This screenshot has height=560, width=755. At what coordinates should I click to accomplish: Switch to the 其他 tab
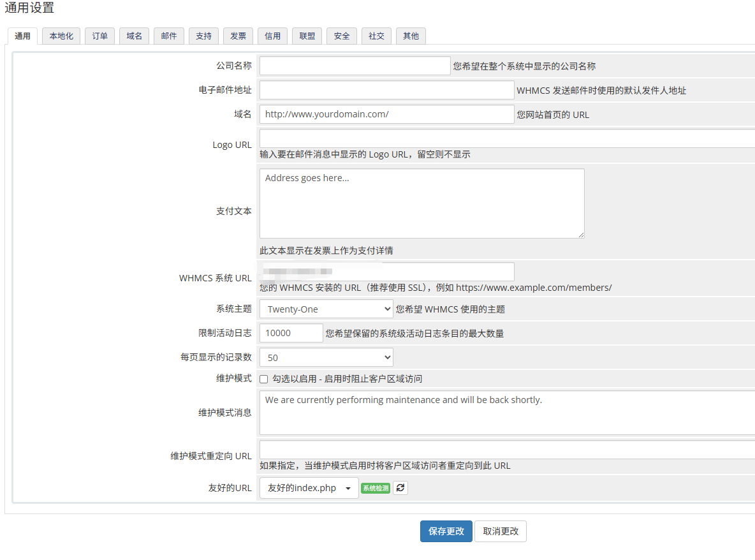pos(411,36)
